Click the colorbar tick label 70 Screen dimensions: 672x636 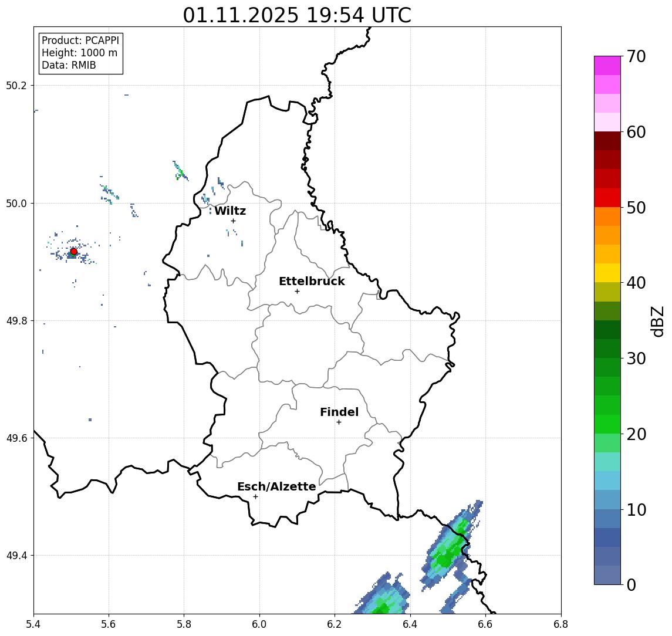coord(636,56)
